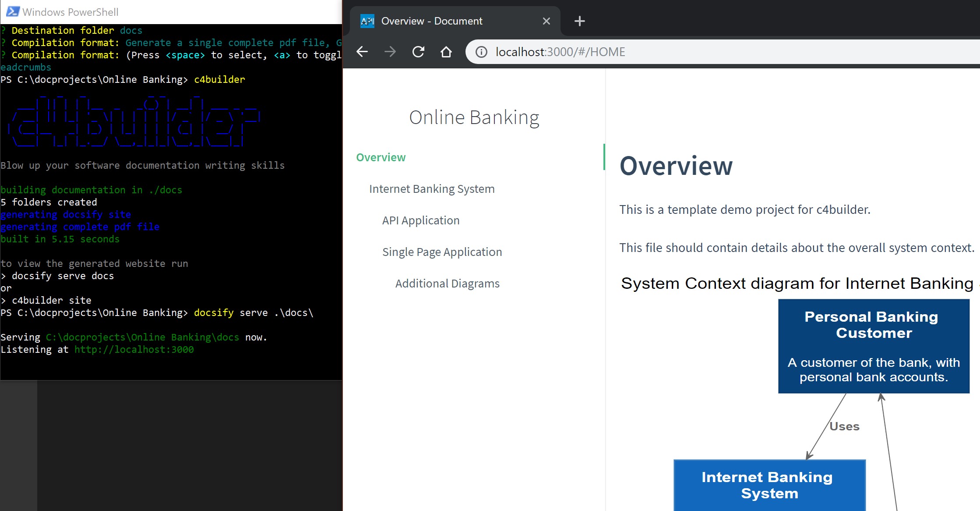980x511 pixels.
Task: Click the Online Banking site title
Action: [x=474, y=117]
